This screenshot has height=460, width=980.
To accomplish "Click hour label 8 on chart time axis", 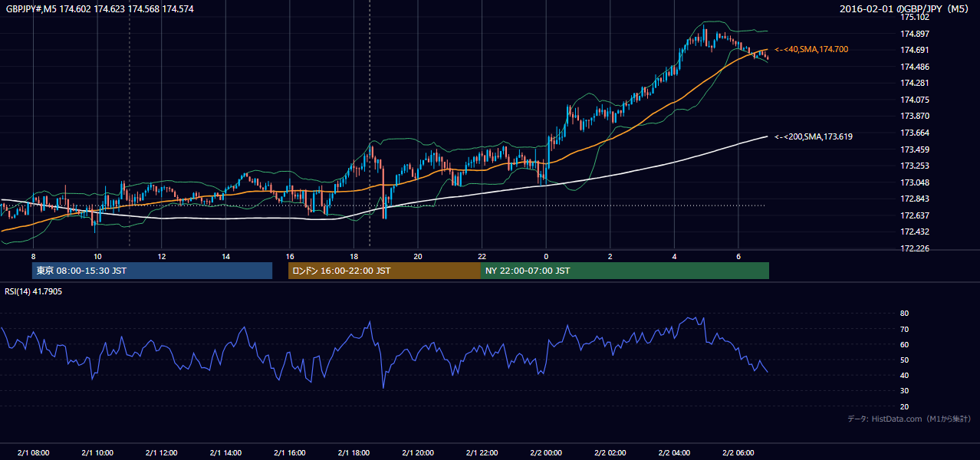I will click(33, 256).
